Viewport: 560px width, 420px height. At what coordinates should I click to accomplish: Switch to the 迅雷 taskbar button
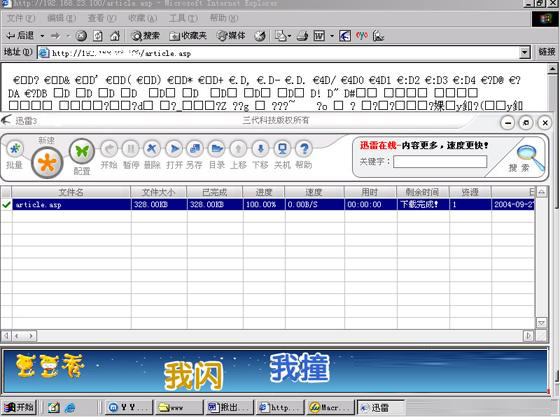point(381,408)
